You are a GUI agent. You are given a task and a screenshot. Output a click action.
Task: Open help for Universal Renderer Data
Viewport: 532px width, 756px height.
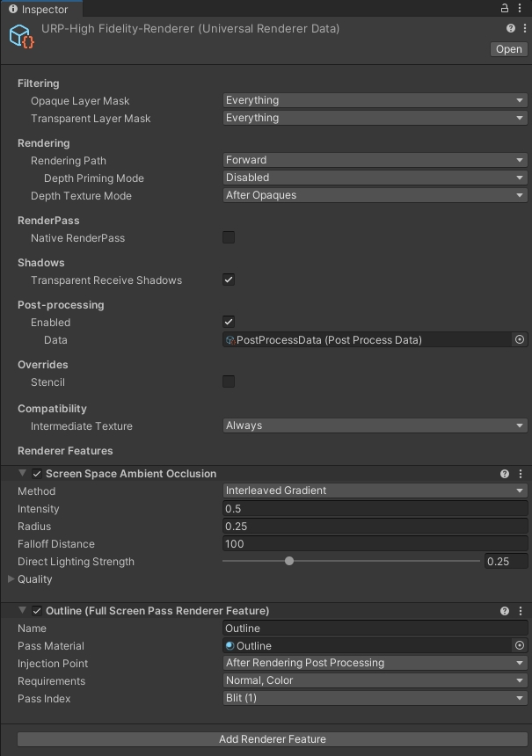click(x=512, y=29)
